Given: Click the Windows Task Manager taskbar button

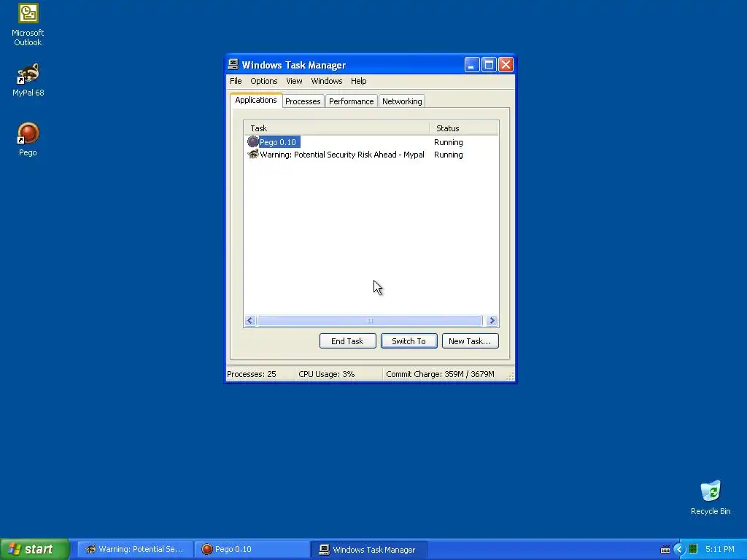Looking at the screenshot, I should tap(369, 549).
